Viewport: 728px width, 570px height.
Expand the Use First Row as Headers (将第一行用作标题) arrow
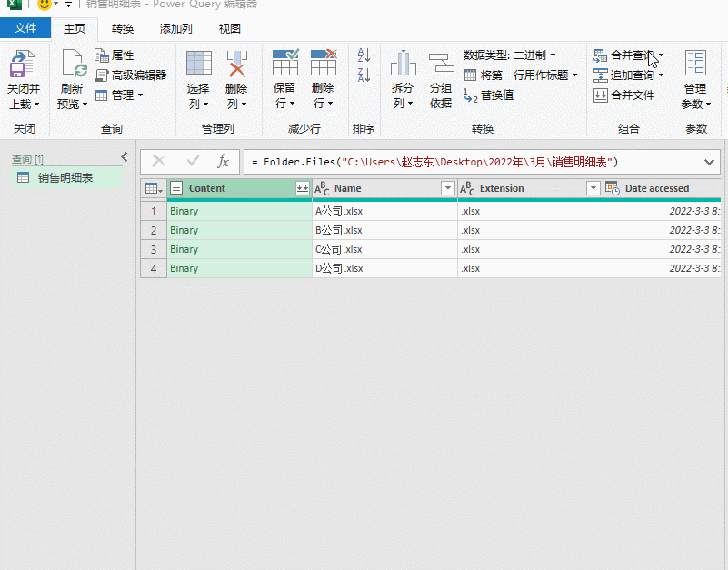(574, 75)
